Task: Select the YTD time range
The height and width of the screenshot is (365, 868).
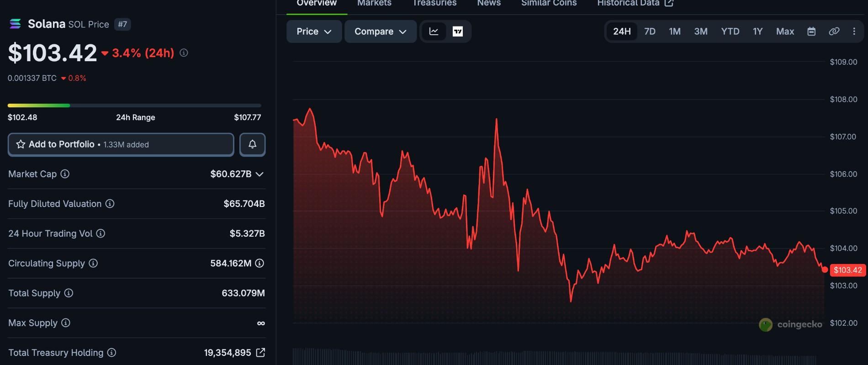Action: coord(730,32)
